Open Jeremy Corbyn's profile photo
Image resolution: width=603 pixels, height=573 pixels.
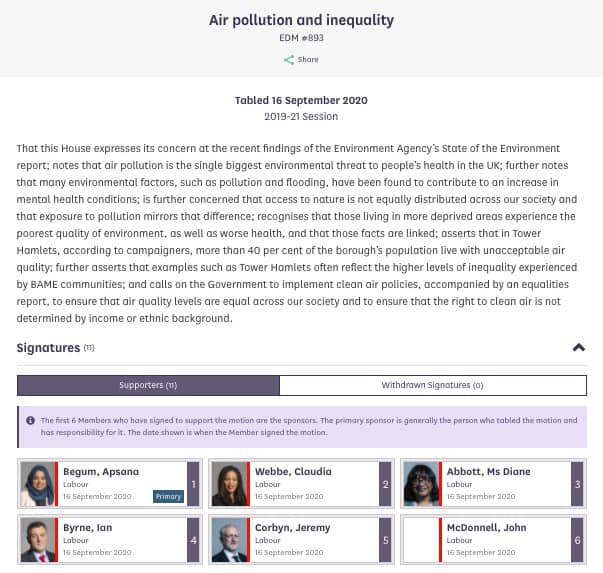point(229,540)
